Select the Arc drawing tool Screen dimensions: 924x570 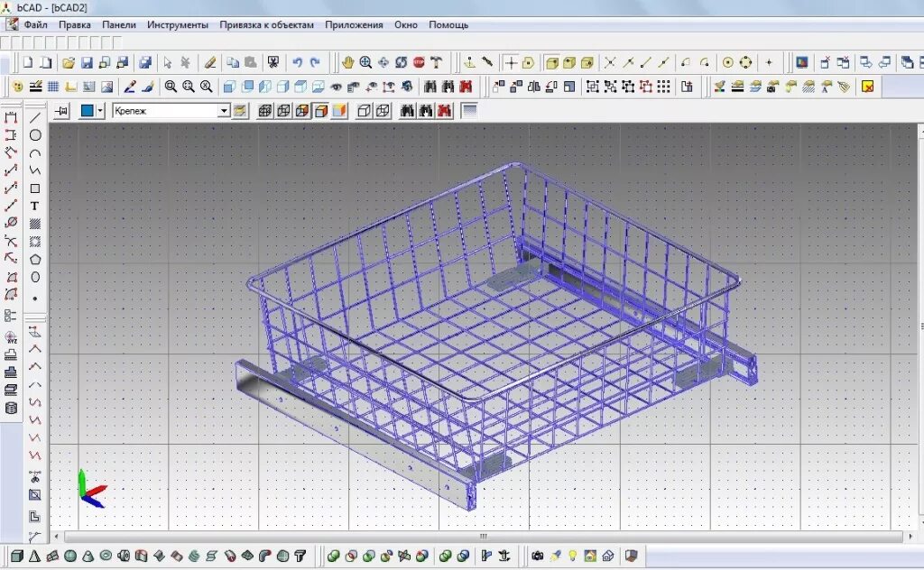click(35, 153)
